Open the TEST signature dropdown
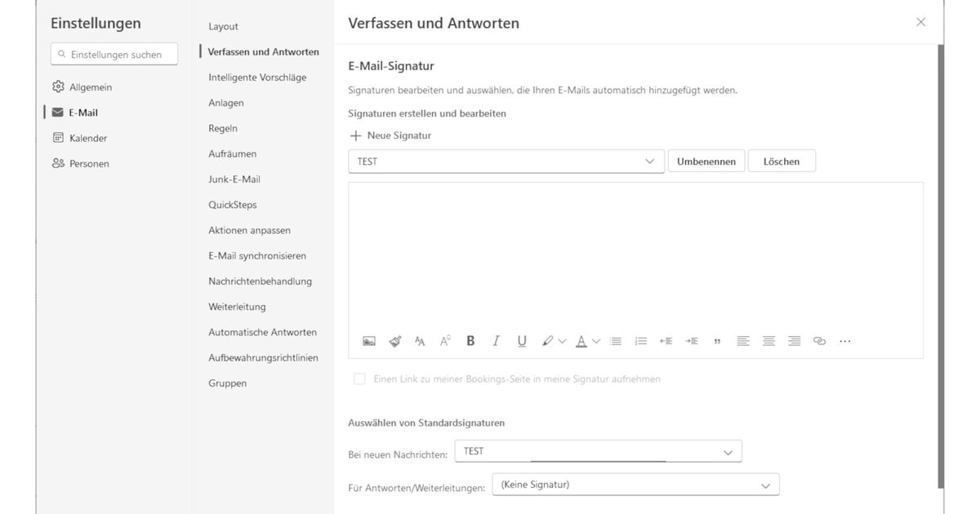Screen dimensions: 980x514 pos(651,161)
